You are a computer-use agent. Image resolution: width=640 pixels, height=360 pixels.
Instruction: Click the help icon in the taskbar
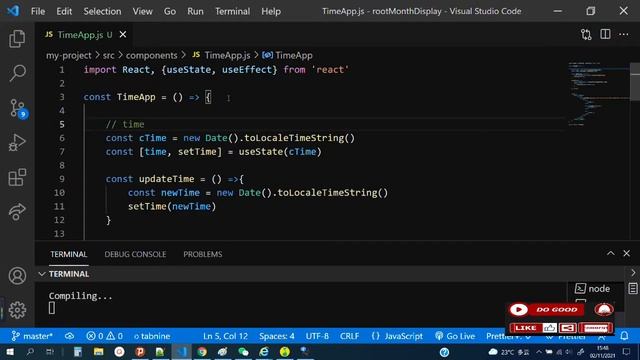444,352
